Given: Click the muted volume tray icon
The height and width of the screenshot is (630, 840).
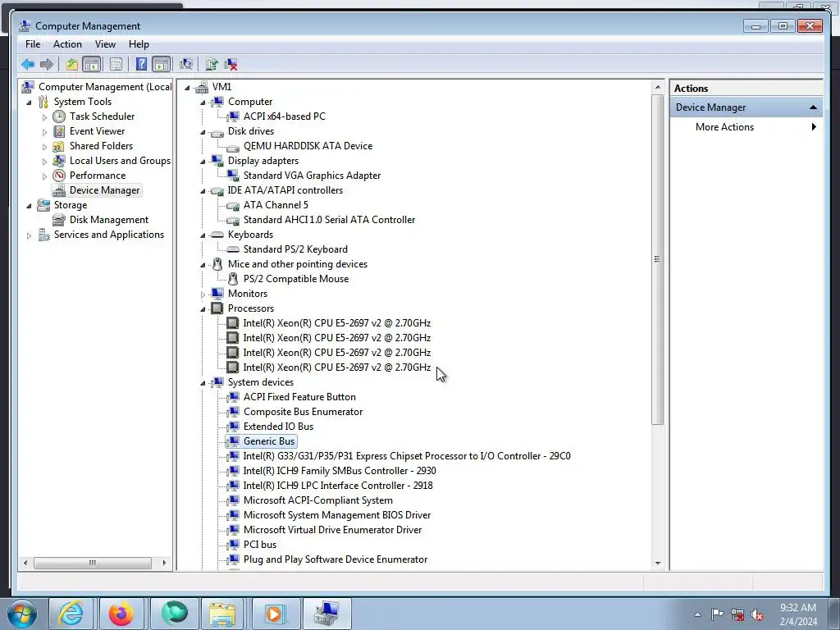Looking at the screenshot, I should click(757, 614).
